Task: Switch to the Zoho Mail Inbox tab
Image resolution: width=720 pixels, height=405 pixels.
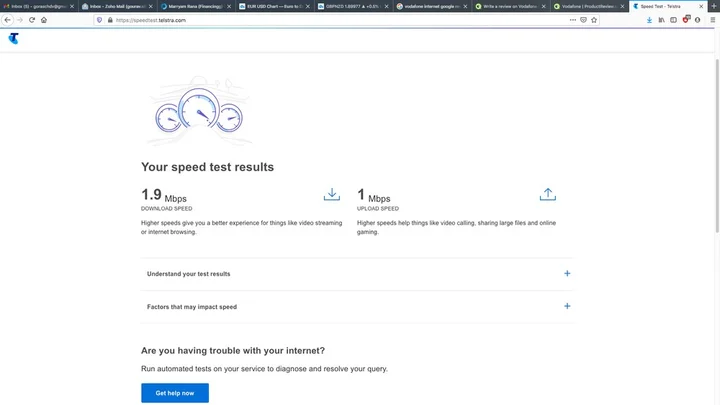Action: [x=118, y=6]
